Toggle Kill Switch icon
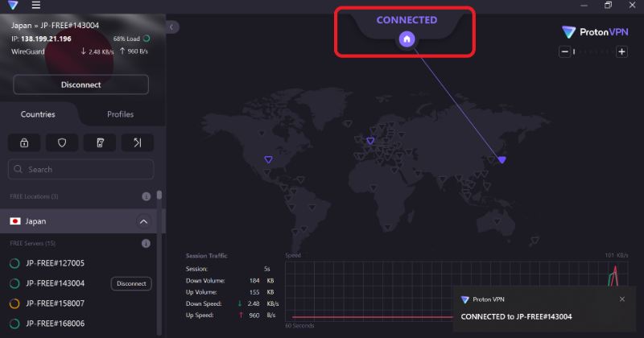Screen dimensions: 644x338 click(100, 142)
